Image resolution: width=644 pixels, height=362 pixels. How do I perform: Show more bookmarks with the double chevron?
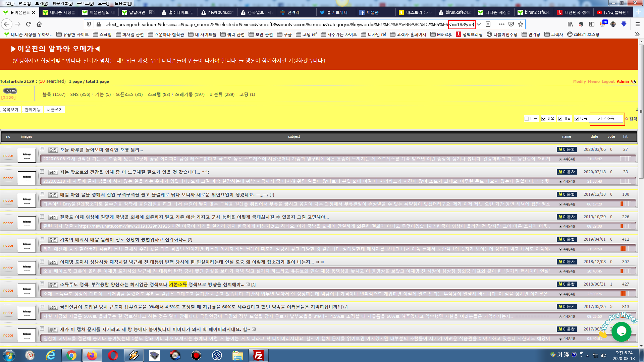pos(637,34)
